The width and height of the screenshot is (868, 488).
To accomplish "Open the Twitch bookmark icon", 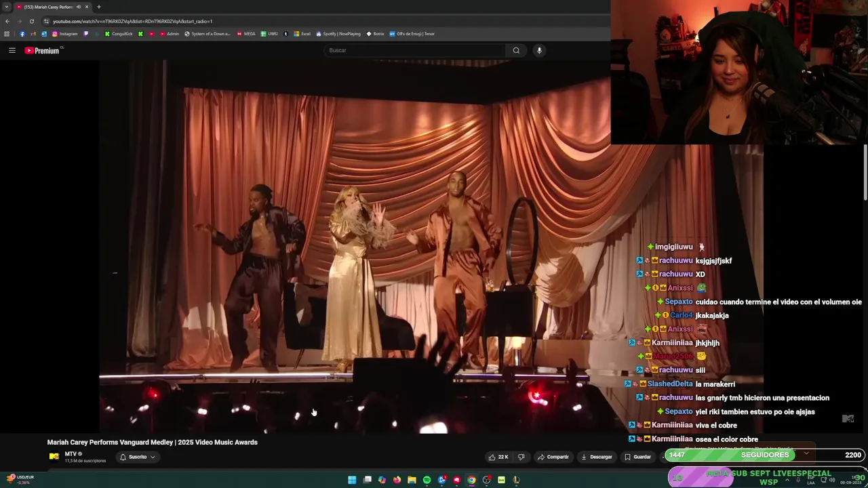I will (x=86, y=34).
